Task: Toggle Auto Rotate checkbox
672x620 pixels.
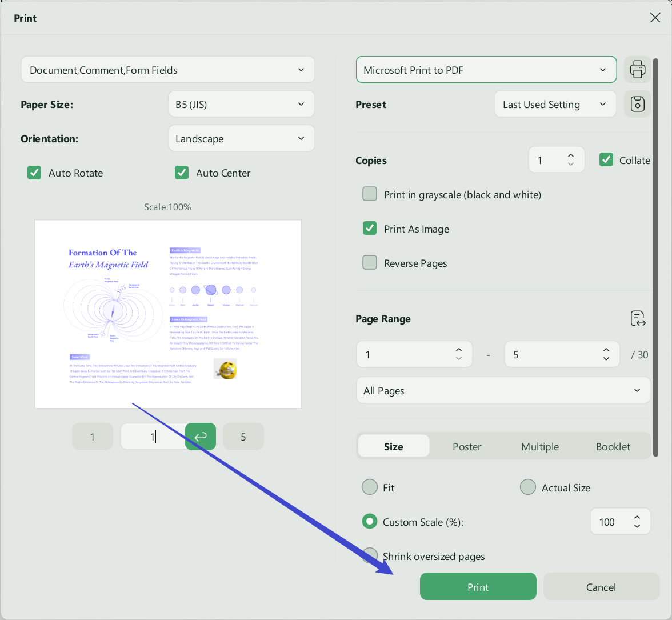Action: coord(34,173)
